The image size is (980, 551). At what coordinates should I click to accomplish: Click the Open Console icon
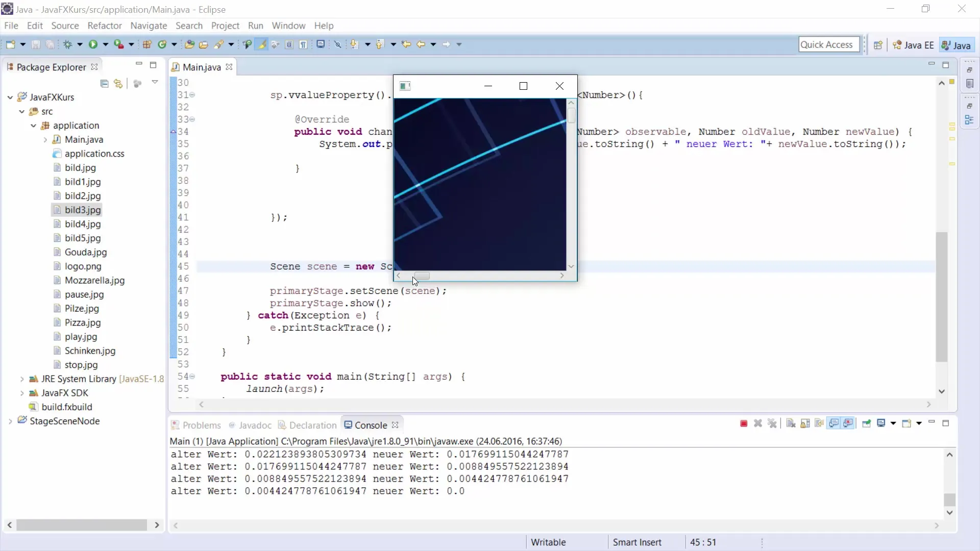pyautogui.click(x=906, y=423)
